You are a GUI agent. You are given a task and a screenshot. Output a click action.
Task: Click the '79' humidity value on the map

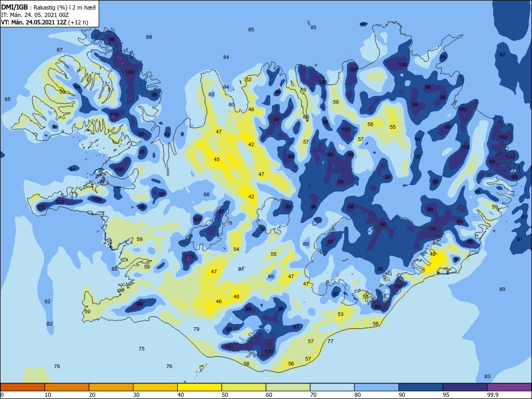tap(196, 329)
